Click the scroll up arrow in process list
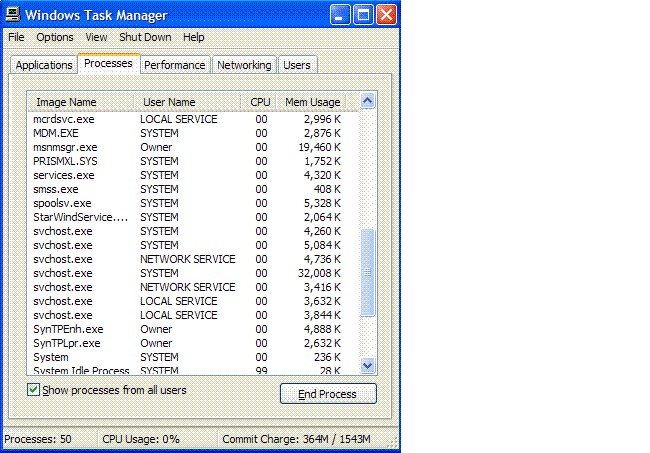 point(367,101)
